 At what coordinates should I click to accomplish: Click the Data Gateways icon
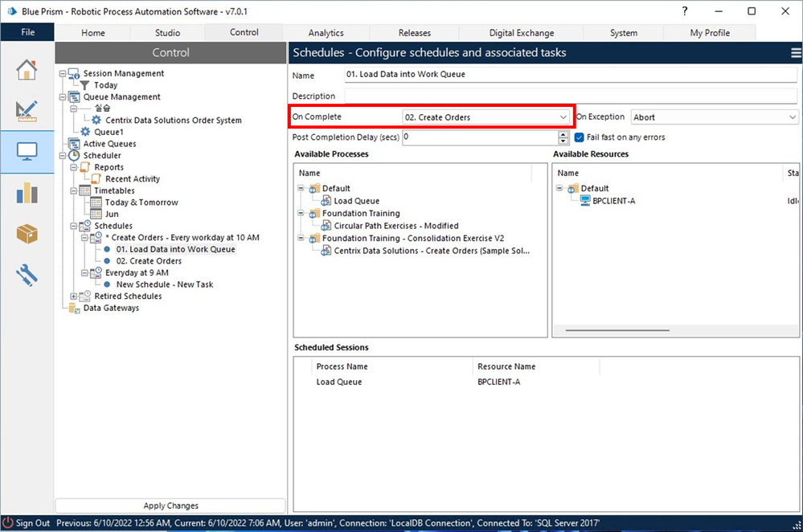pyautogui.click(x=74, y=308)
